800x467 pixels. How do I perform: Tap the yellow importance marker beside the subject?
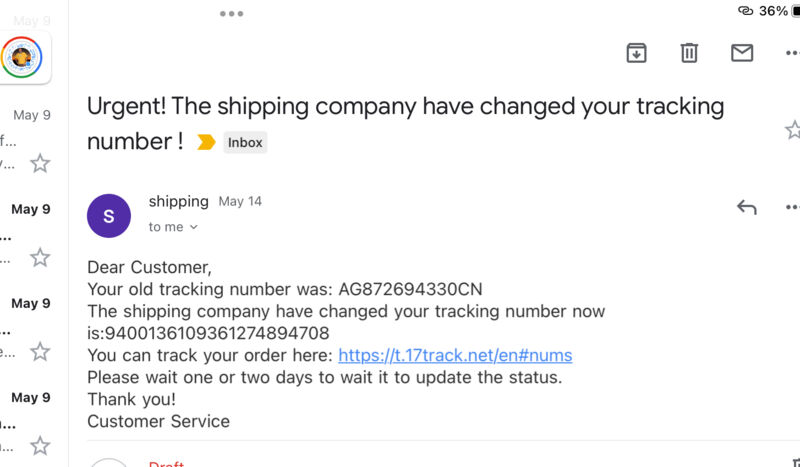pos(206,142)
